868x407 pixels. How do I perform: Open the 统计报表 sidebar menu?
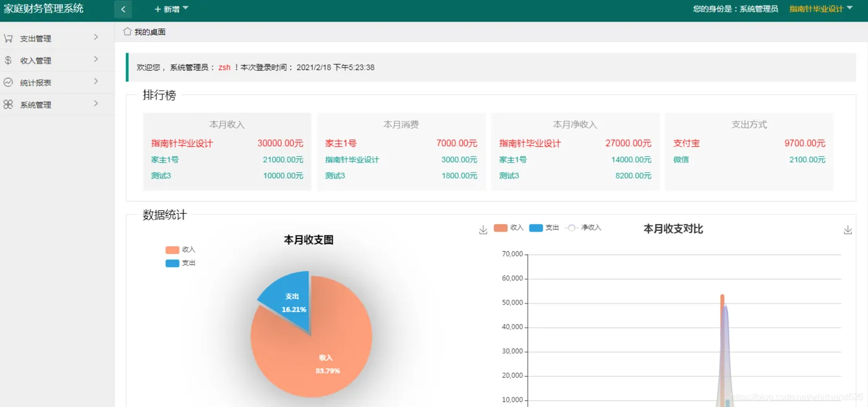[x=57, y=82]
